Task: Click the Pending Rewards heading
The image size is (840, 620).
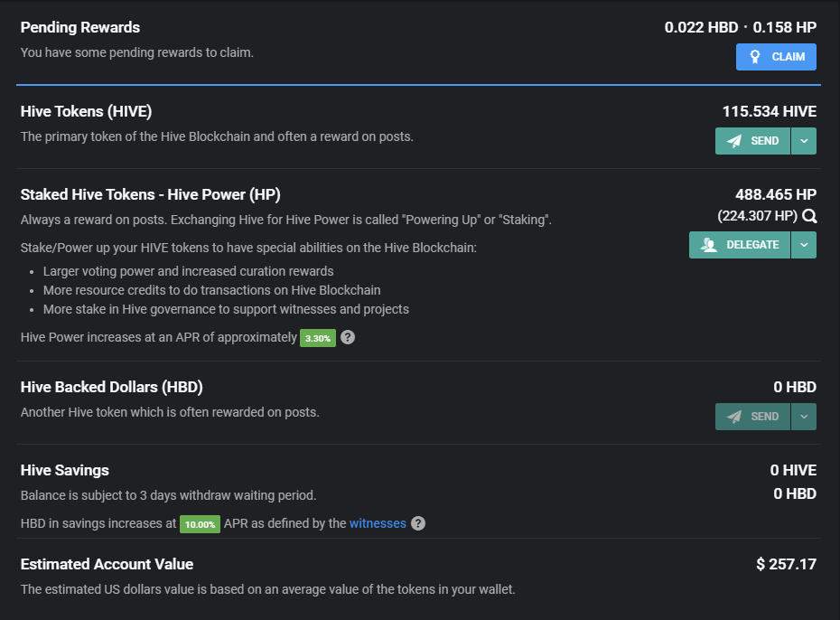Action: point(80,27)
